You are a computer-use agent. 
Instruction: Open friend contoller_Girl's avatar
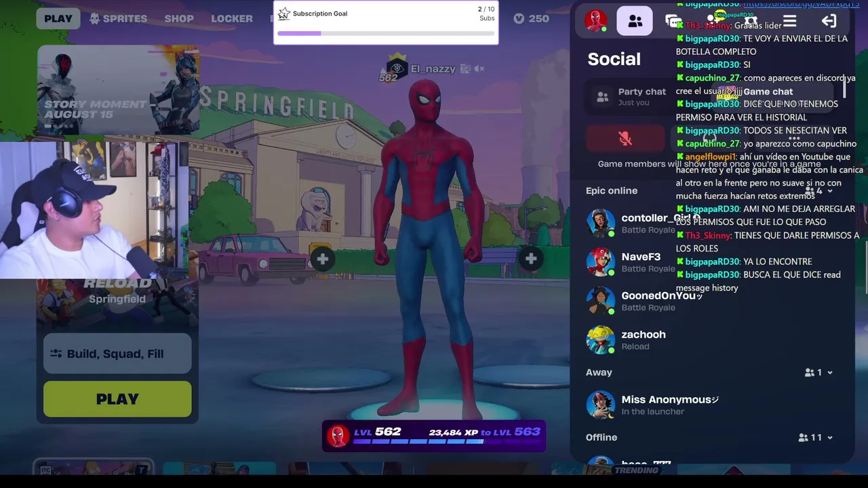[x=600, y=223]
